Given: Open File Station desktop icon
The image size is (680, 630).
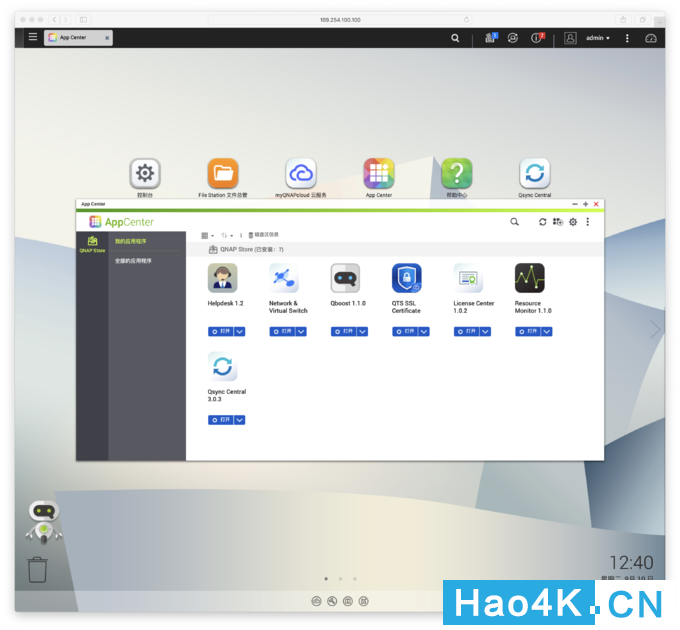Looking at the screenshot, I should (223, 173).
